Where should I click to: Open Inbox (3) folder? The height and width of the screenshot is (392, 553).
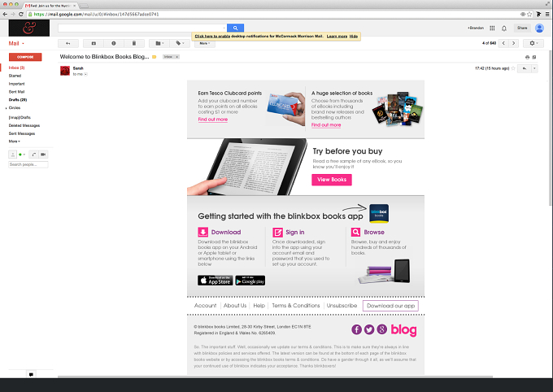pyautogui.click(x=16, y=68)
